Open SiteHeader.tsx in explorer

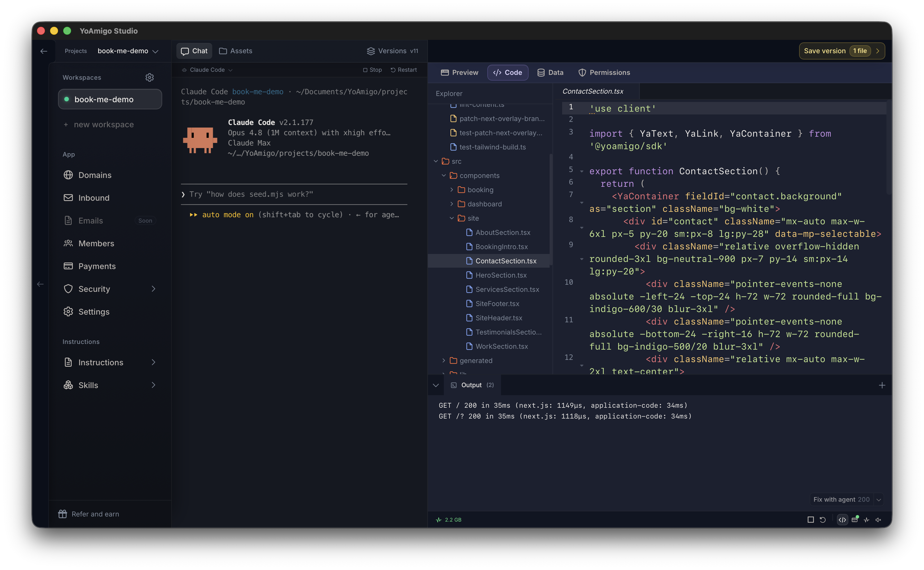[x=494, y=318]
